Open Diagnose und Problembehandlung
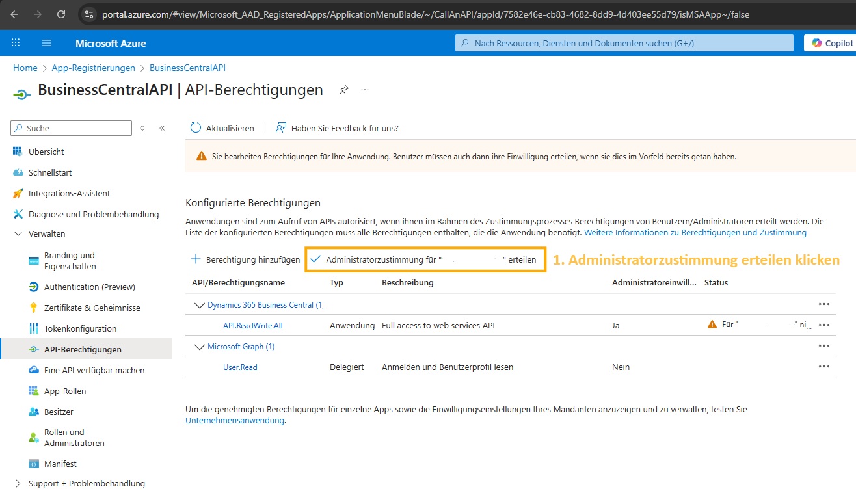856x504 pixels. click(94, 214)
